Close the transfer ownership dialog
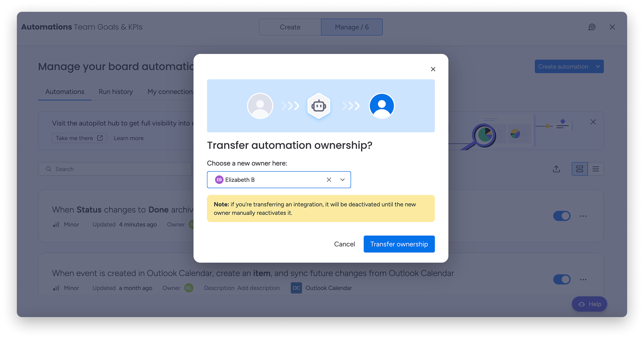This screenshot has width=644, height=339. [433, 69]
